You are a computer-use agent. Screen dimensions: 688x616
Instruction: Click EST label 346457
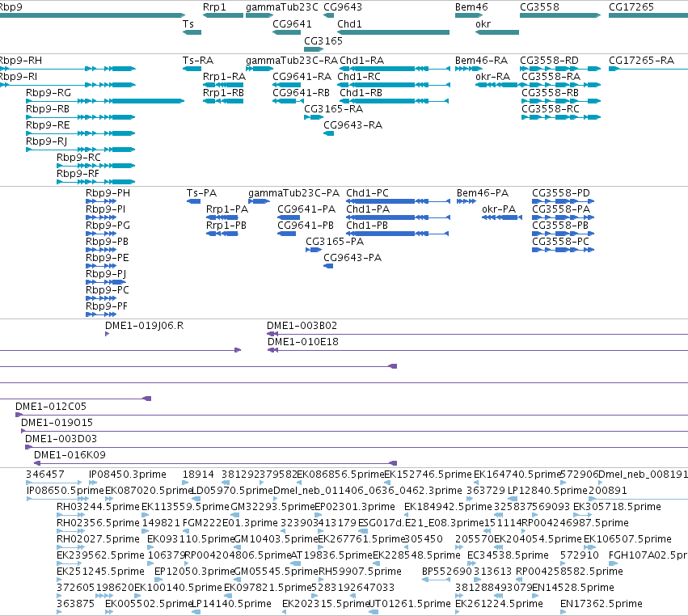[44, 475]
